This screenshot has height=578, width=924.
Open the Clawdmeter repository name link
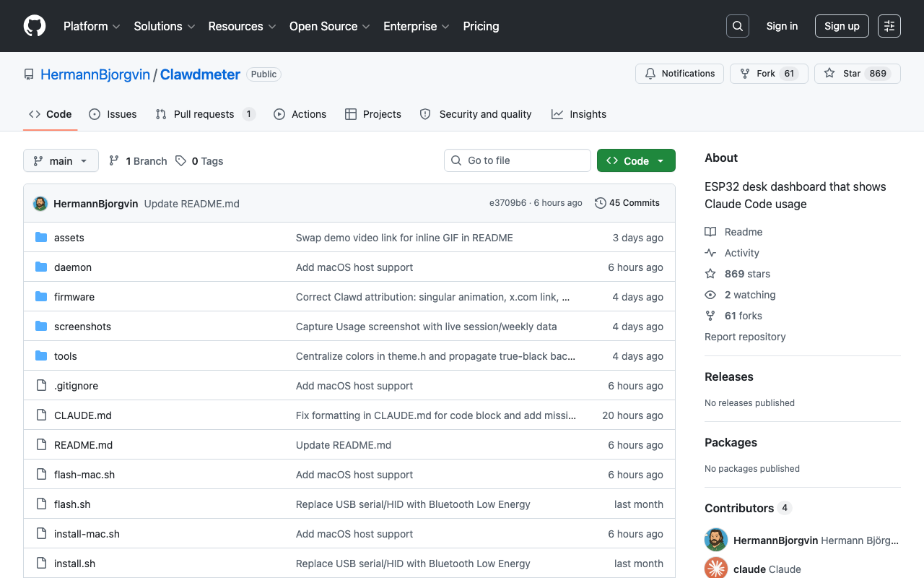(200, 74)
